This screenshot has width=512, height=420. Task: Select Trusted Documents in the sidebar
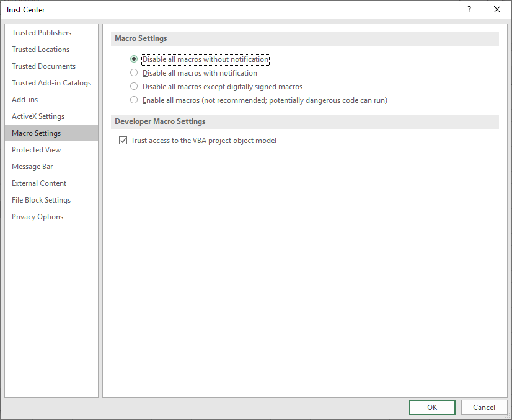click(x=43, y=66)
